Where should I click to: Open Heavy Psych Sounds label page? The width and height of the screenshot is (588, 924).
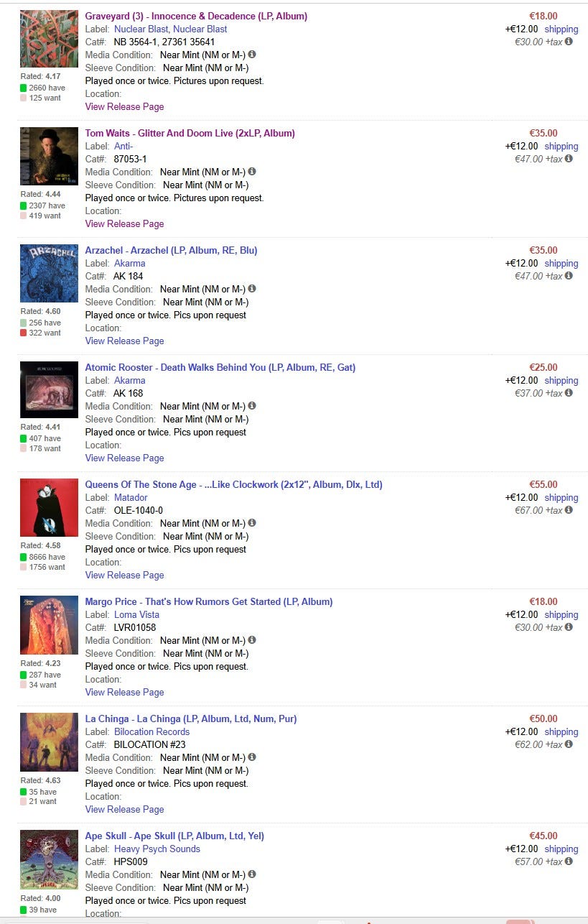click(x=157, y=849)
